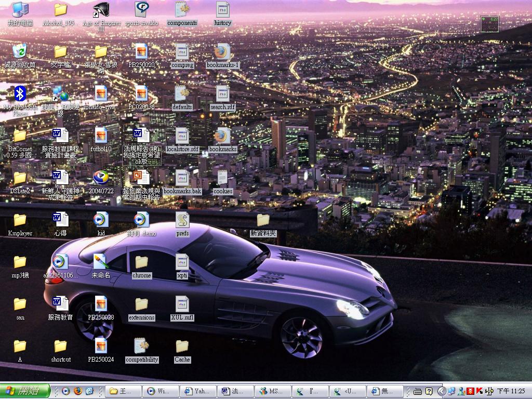Click the red K antivirus tray icon

tap(478, 391)
